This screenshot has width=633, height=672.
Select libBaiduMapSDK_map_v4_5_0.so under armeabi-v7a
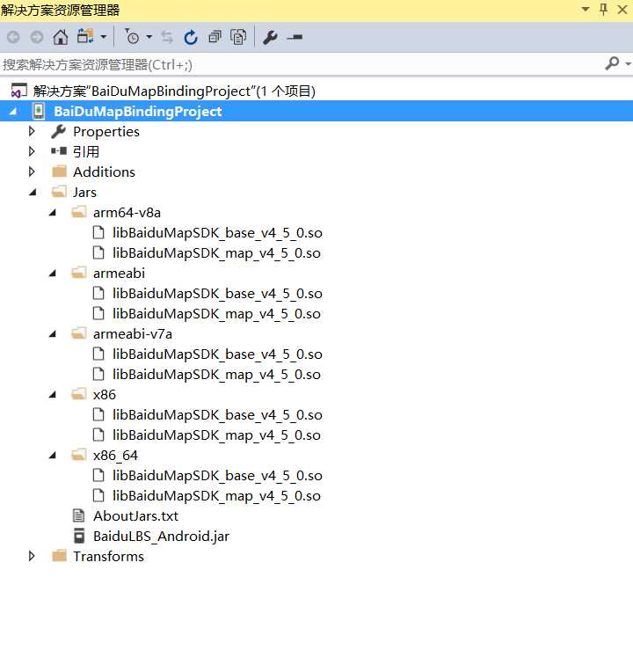tap(216, 375)
